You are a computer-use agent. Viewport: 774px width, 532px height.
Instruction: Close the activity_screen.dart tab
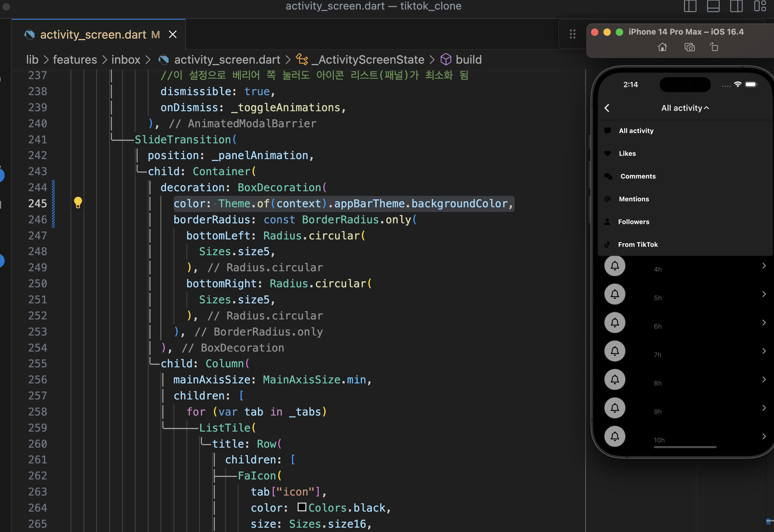[172, 34]
